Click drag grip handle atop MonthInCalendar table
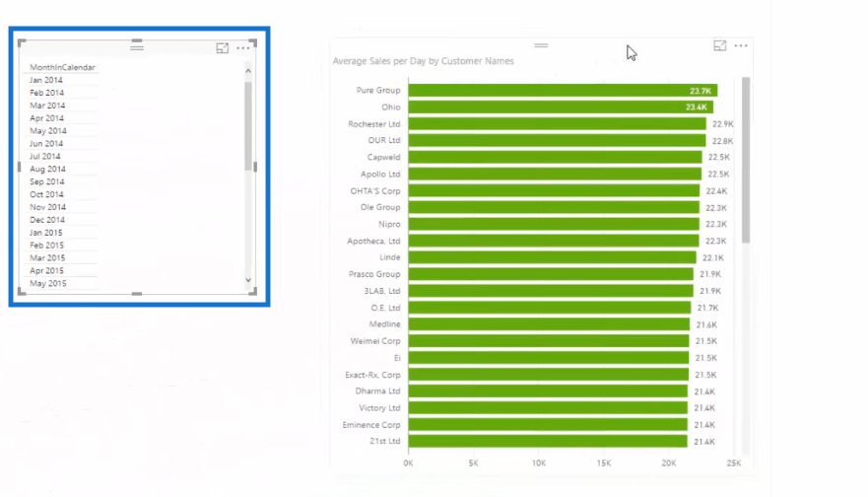The height and width of the screenshot is (497, 868). click(x=137, y=47)
